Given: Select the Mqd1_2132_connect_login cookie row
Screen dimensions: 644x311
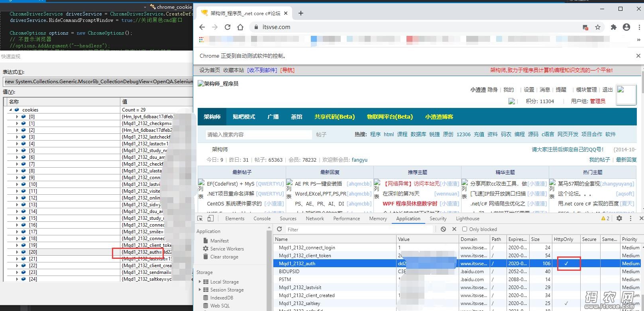Looking at the screenshot, I should (457, 248).
